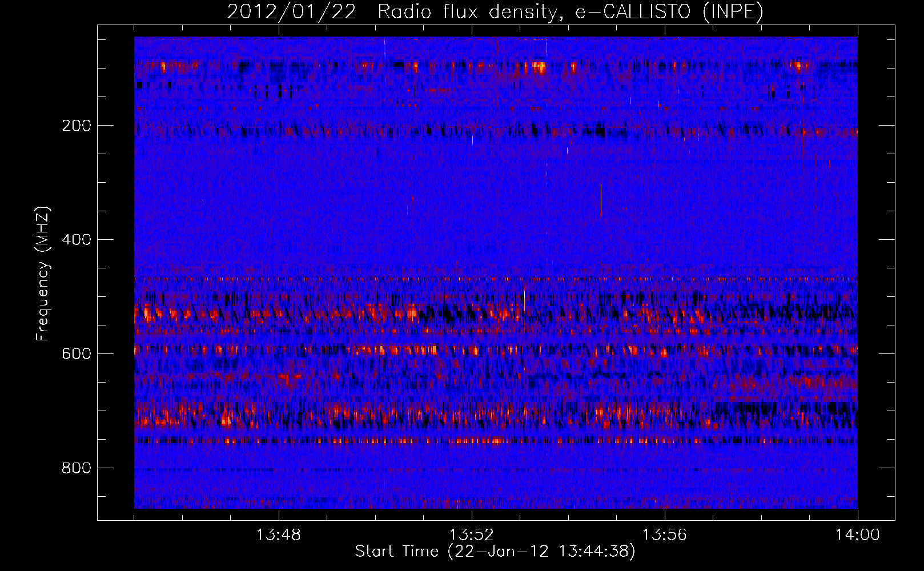Screen dimensions: 924x571
Task: Click the 800 frequency tick label
Action: 77,468
